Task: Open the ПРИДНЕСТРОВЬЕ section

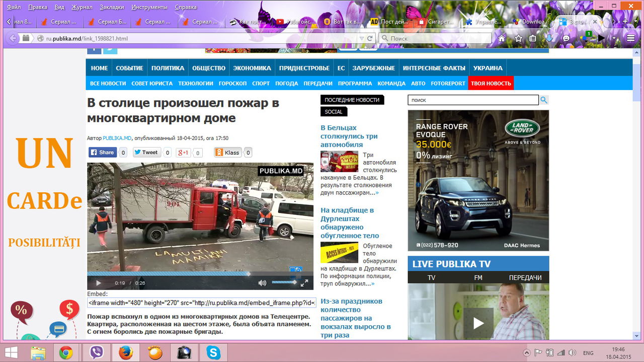Action: (x=304, y=68)
